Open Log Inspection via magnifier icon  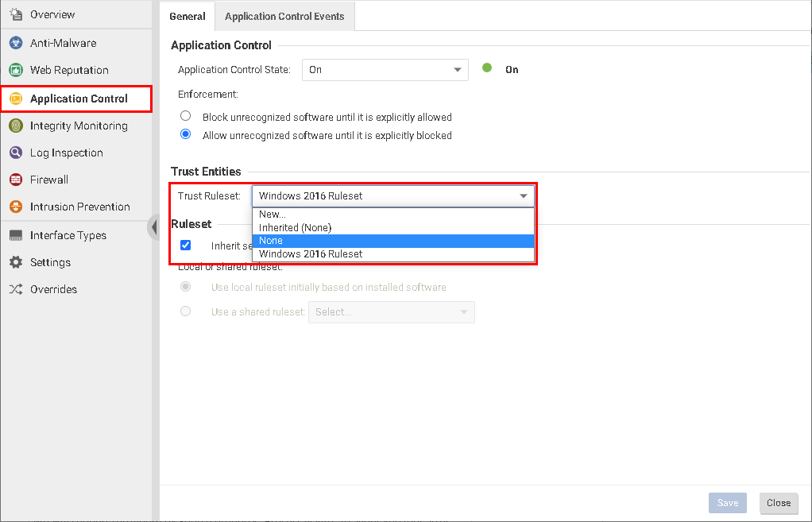pyautogui.click(x=15, y=153)
